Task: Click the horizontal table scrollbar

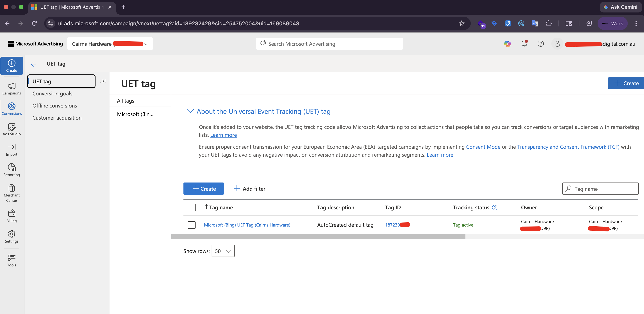Action: (318, 237)
